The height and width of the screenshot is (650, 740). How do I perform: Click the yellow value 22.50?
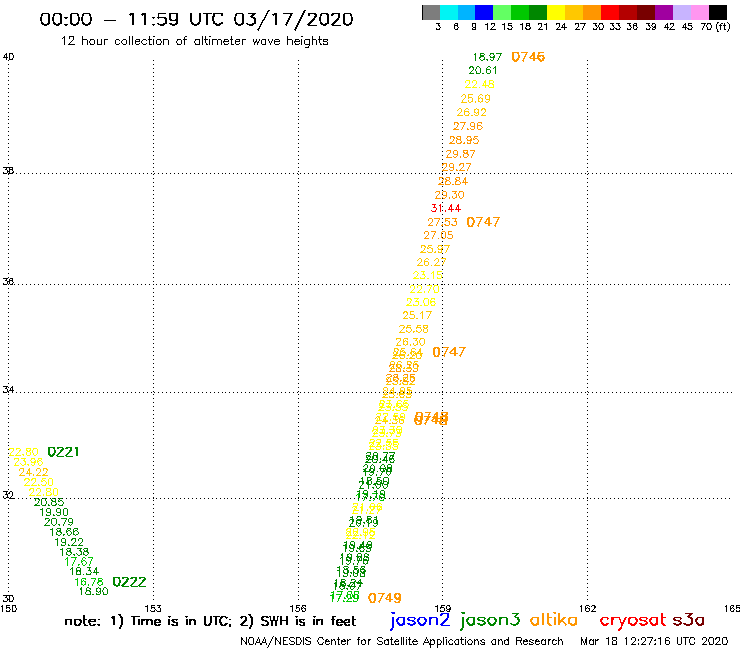[39, 482]
